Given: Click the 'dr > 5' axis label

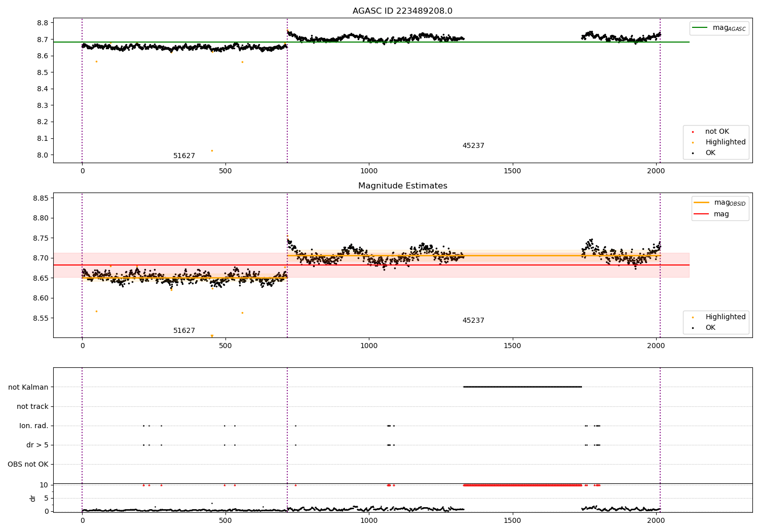Looking at the screenshot, I should 37,445.
